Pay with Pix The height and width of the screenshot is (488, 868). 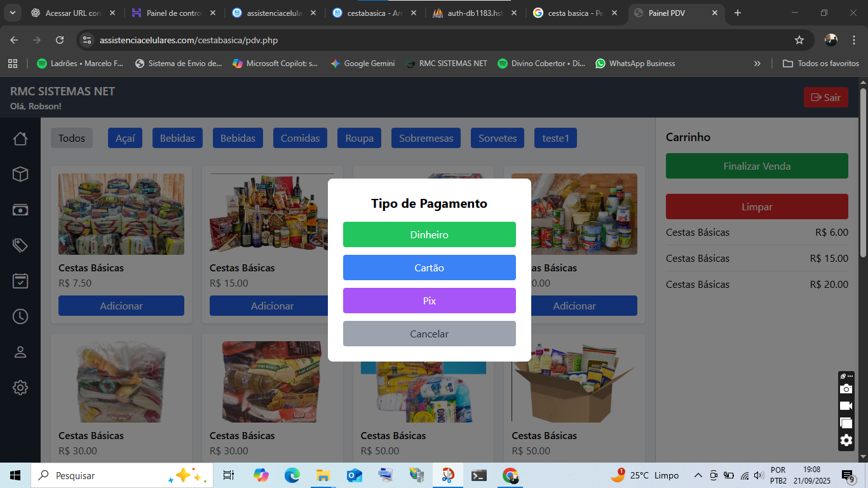tap(429, 301)
